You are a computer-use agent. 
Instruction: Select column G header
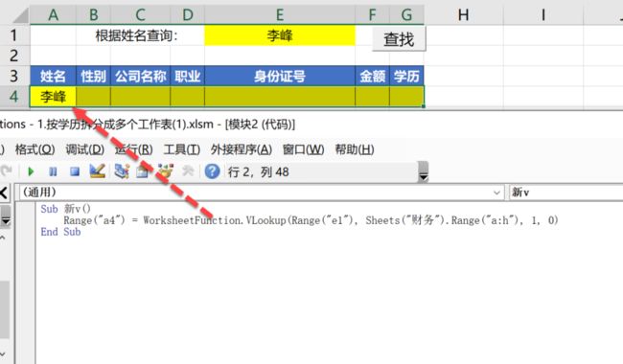coord(406,14)
